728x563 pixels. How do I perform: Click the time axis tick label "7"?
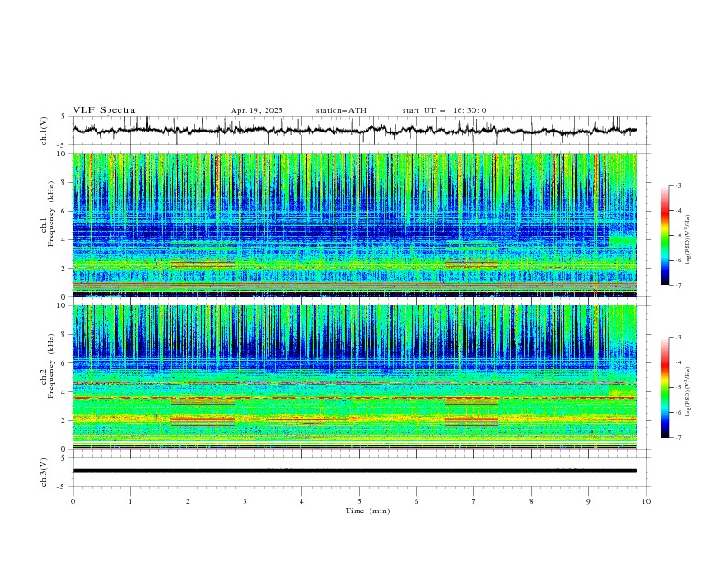click(474, 501)
